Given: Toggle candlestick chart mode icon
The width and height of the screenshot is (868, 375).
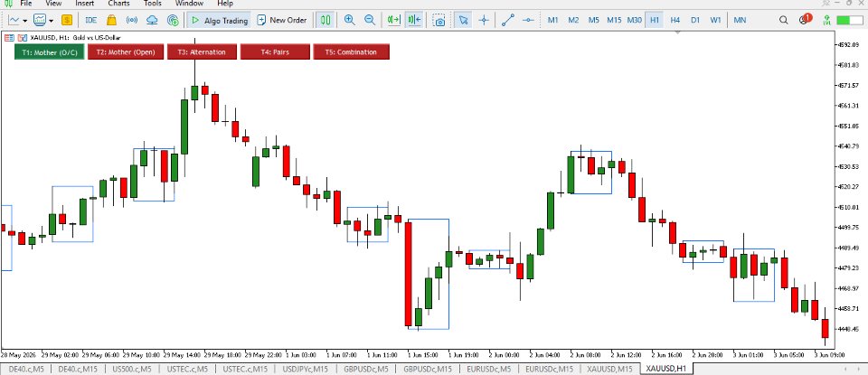Looking at the screenshot, I should pyautogui.click(x=326, y=21).
